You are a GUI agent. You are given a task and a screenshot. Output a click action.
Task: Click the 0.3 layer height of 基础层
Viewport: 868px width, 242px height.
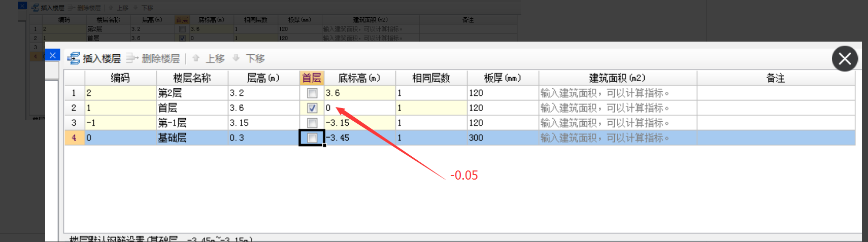[263, 137]
